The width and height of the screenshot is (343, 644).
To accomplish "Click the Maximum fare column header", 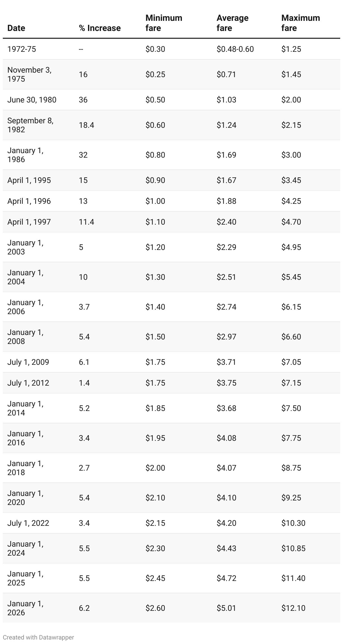I will (x=300, y=23).
